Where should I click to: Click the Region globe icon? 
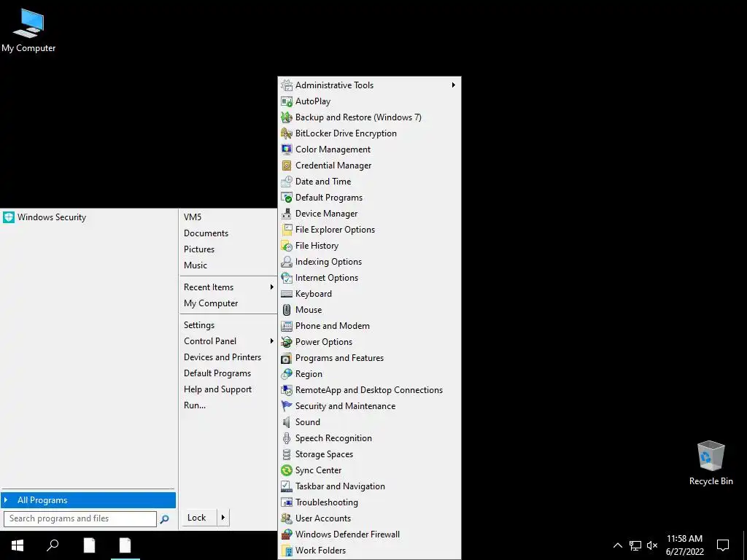point(286,374)
